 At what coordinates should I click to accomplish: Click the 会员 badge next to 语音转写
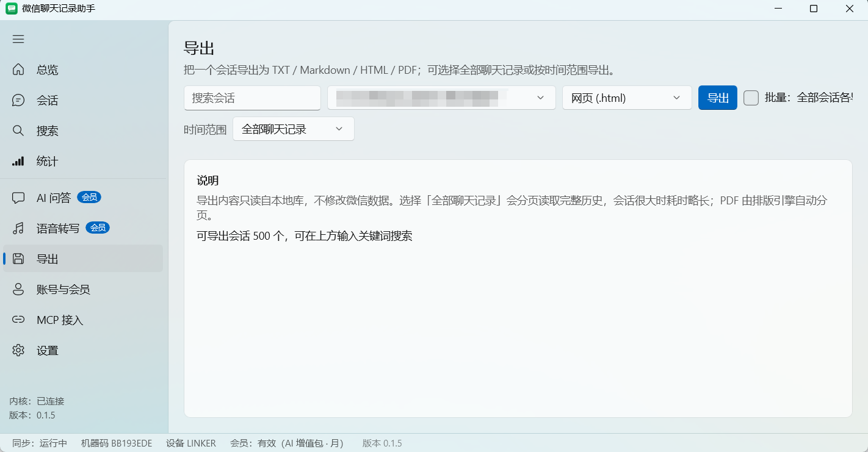click(98, 228)
